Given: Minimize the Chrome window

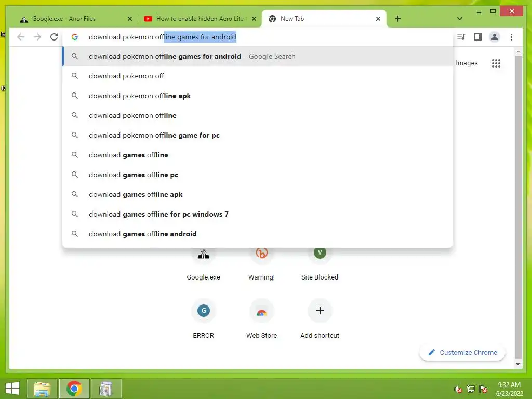Looking at the screenshot, I should tap(478, 12).
